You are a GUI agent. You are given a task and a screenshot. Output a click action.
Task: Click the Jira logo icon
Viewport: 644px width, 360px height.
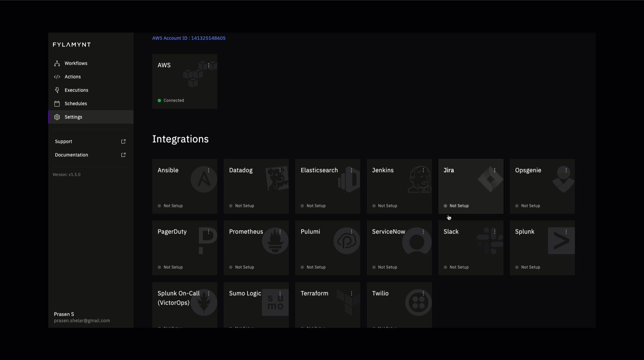(490, 179)
